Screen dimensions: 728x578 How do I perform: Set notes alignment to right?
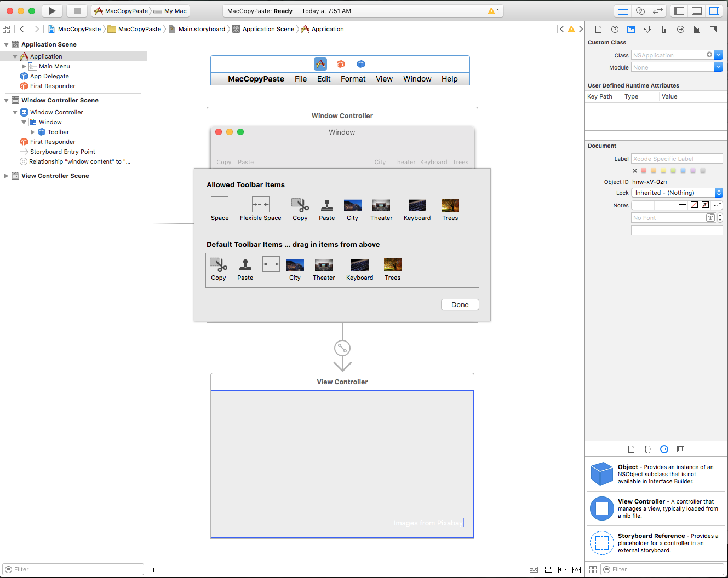point(660,205)
